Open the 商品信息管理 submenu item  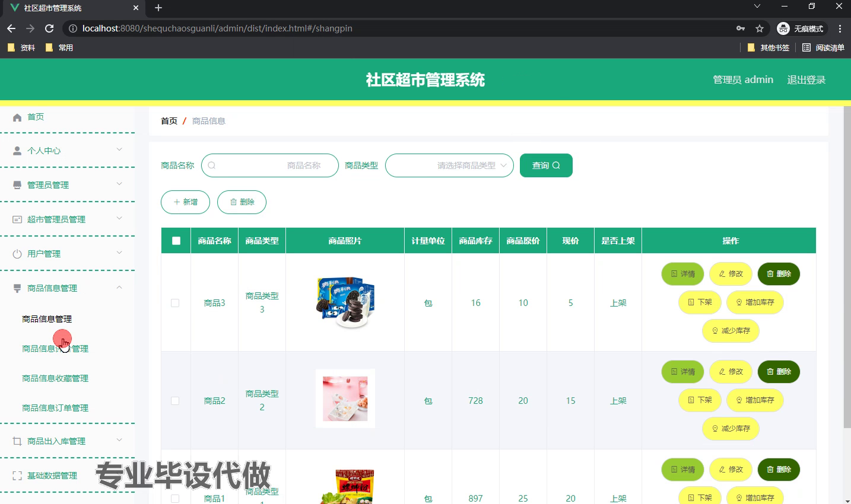pos(47,319)
